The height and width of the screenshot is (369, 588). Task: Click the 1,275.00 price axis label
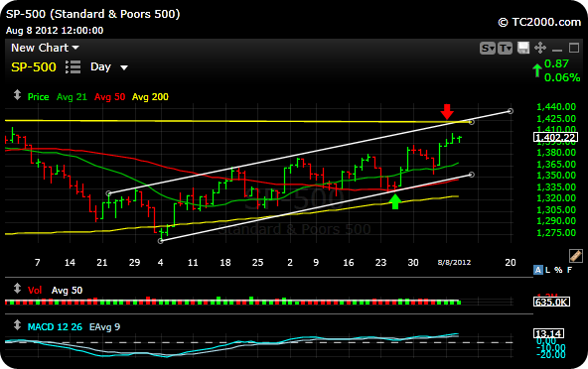(556, 233)
